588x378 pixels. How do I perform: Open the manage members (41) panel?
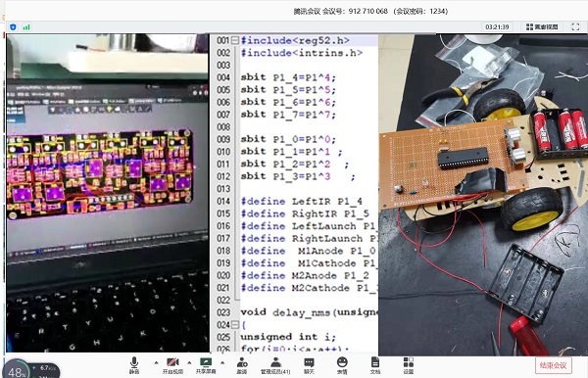coord(275,365)
